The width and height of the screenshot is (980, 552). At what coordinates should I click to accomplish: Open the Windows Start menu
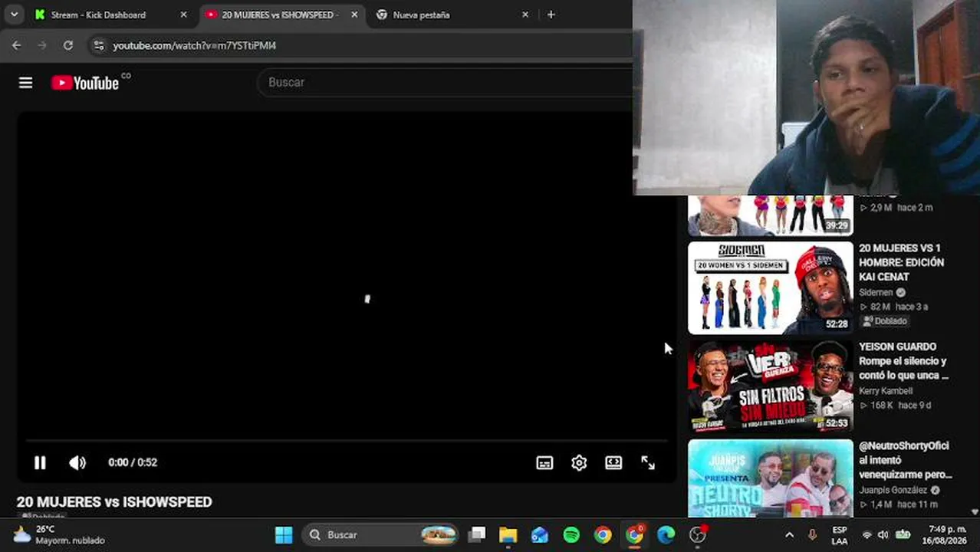click(284, 534)
